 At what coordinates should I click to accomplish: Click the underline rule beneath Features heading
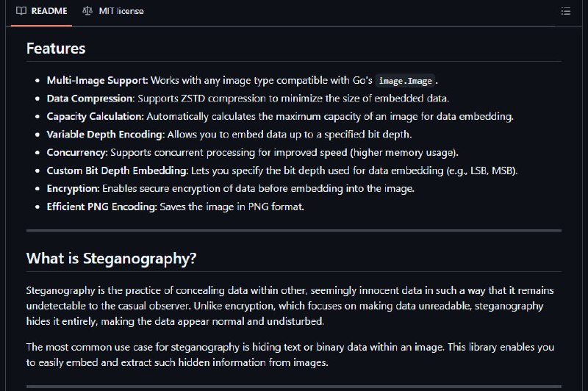pyautogui.click(x=294, y=61)
